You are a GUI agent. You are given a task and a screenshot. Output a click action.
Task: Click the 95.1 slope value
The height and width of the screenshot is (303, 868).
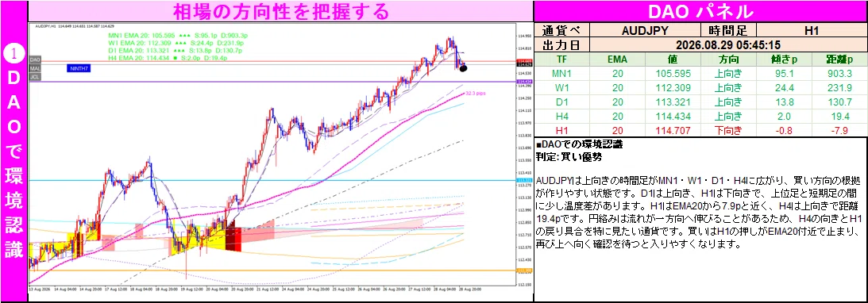[783, 73]
